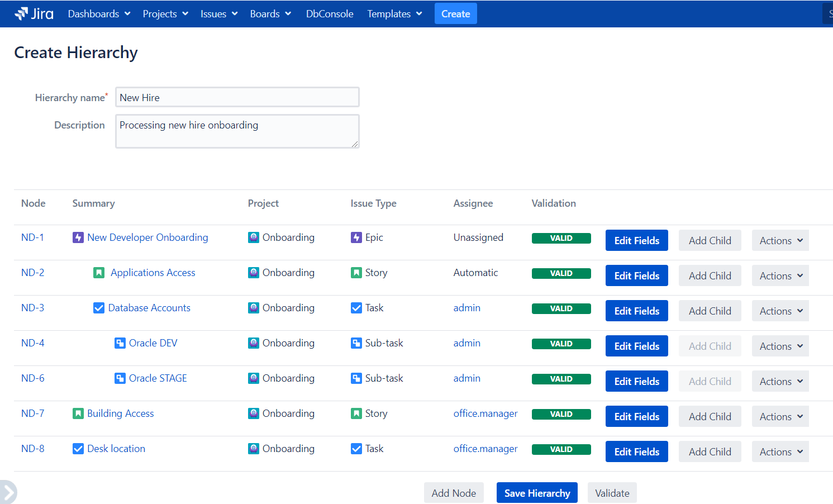Click the Epic icon beside New Developer Onboarding
This screenshot has height=504, width=833.
click(x=78, y=237)
